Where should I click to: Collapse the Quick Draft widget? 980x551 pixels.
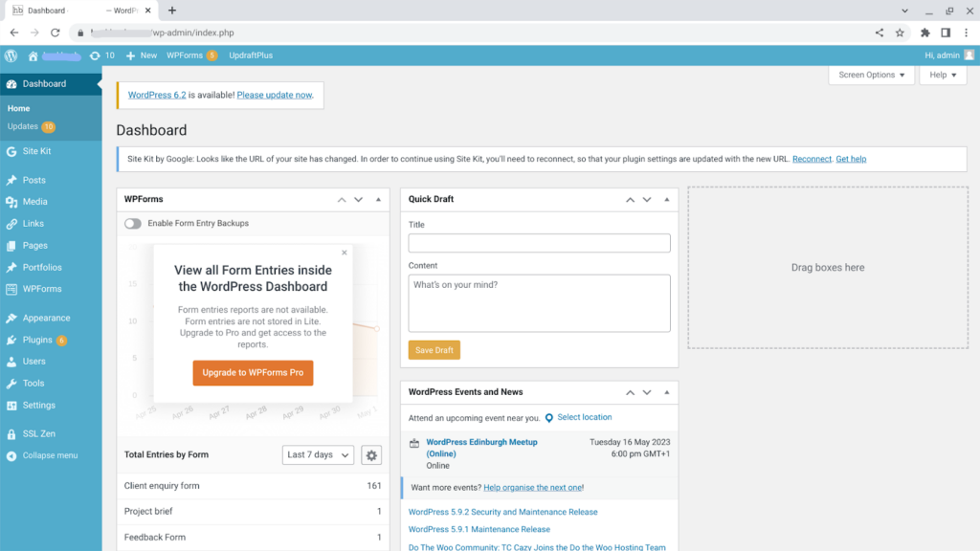666,200
